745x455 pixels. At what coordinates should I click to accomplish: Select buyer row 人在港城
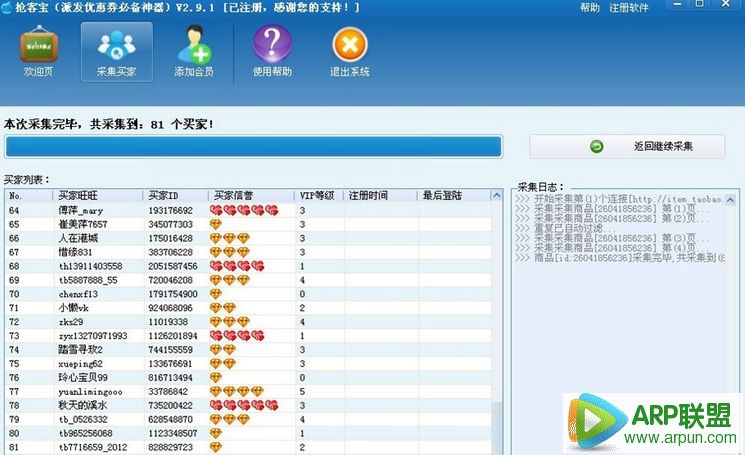tap(248, 238)
